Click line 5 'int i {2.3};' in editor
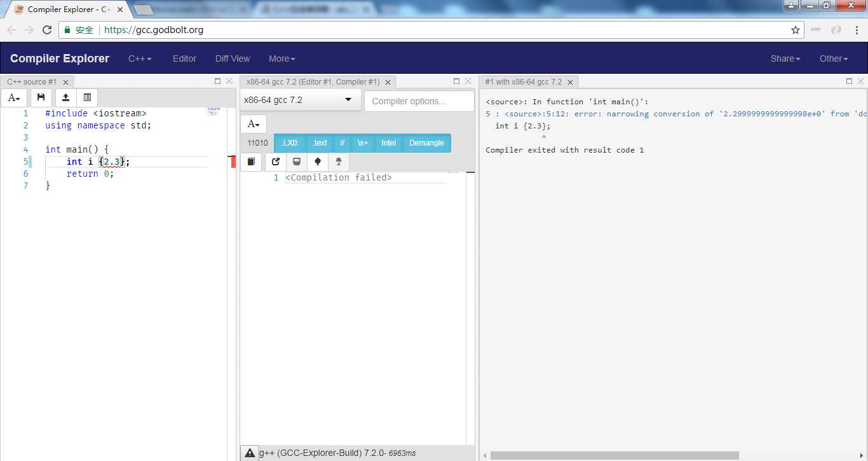Screen dimensions: 868x461 tap(98, 162)
